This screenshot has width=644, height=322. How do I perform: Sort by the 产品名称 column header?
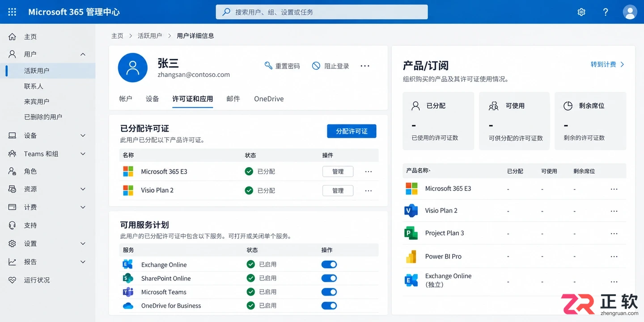(x=418, y=171)
